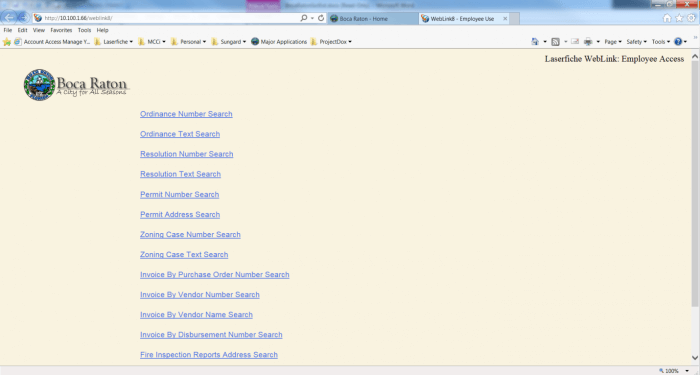Open the Favorites menu
This screenshot has height=375, width=700.
61,30
